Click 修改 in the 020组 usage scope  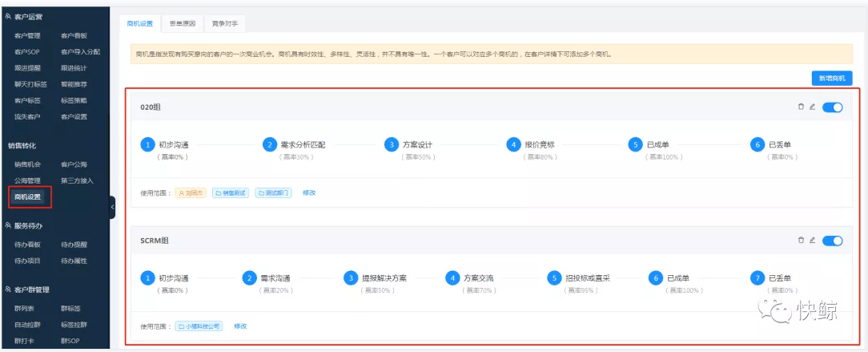pos(309,193)
